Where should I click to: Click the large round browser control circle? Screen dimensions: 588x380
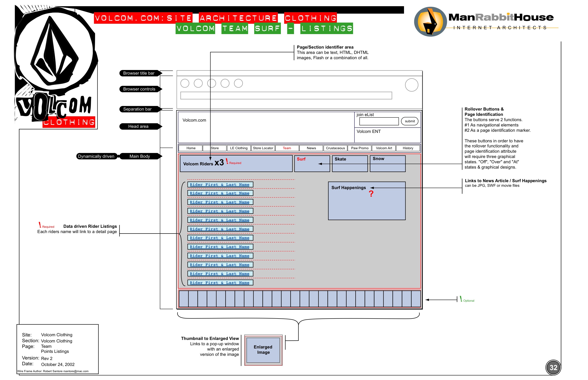(411, 85)
